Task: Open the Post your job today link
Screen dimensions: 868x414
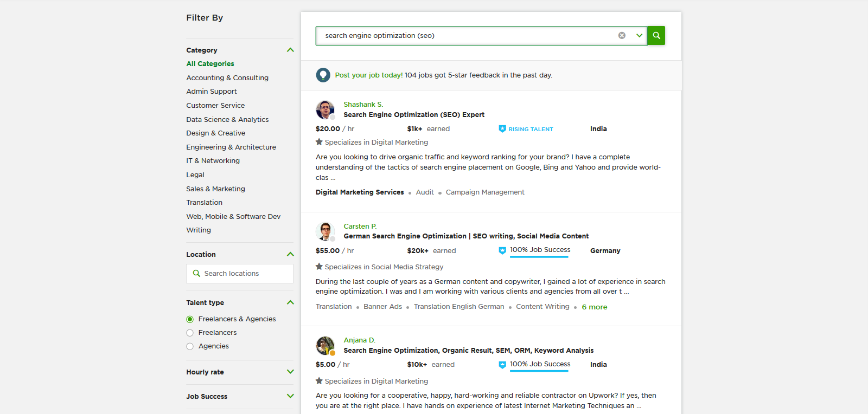Action: pyautogui.click(x=368, y=75)
